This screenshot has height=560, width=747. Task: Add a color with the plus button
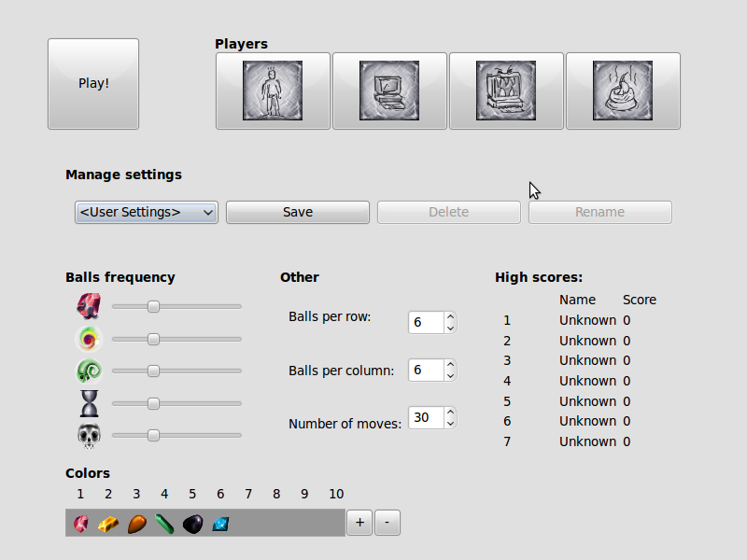pyautogui.click(x=359, y=523)
